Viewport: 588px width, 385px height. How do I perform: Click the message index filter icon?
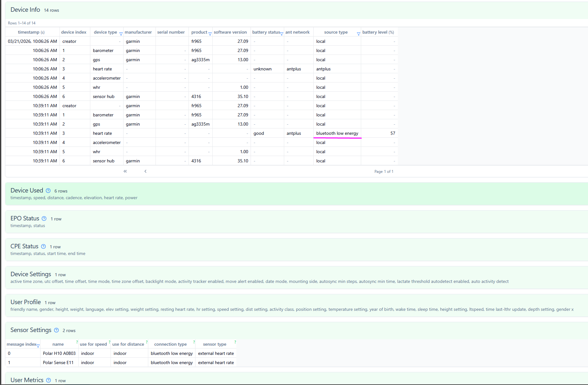tap(38, 346)
